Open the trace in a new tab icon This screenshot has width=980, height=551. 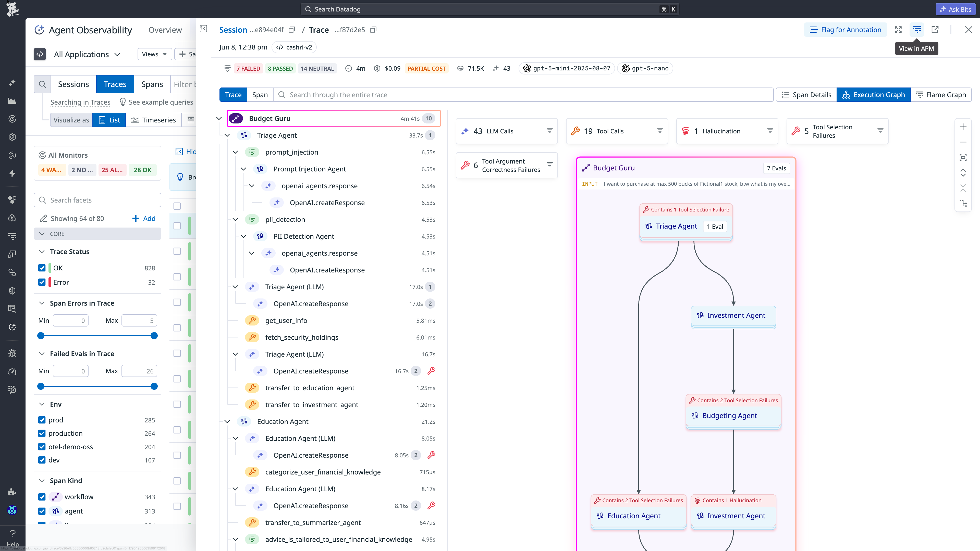tap(935, 30)
